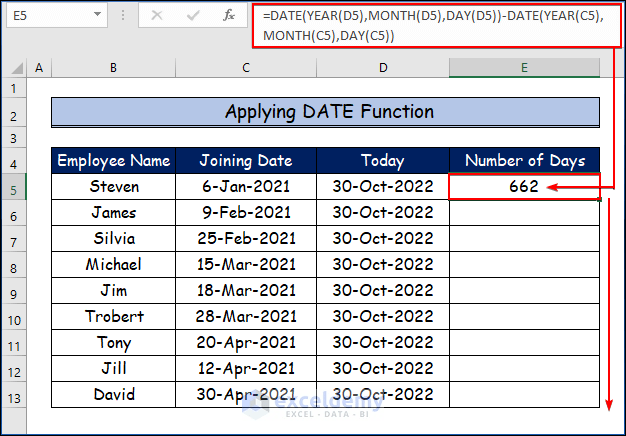Click the Today date cell in David's row
Image resolution: width=626 pixels, height=436 pixels.
point(383,394)
